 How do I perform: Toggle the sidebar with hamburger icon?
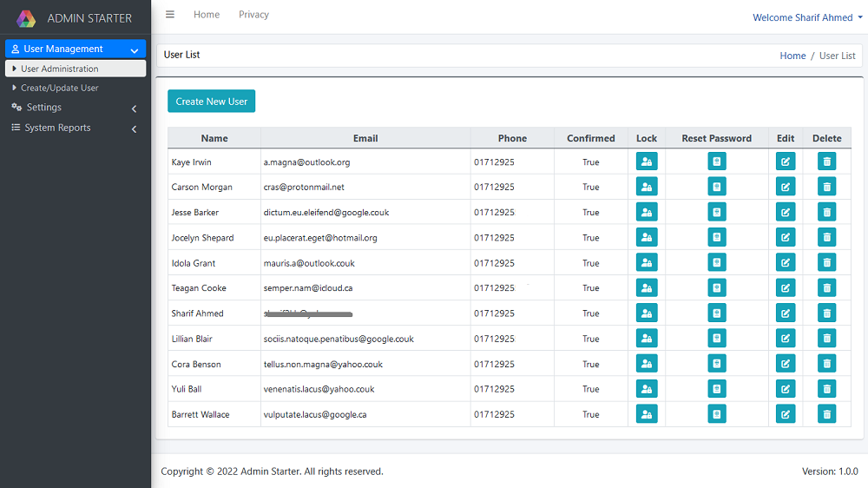[x=170, y=15]
